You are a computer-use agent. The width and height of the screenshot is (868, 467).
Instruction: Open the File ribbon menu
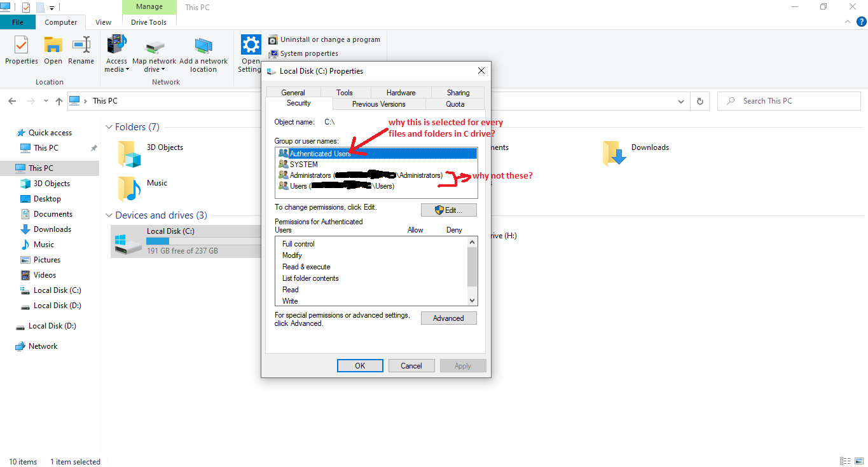18,22
